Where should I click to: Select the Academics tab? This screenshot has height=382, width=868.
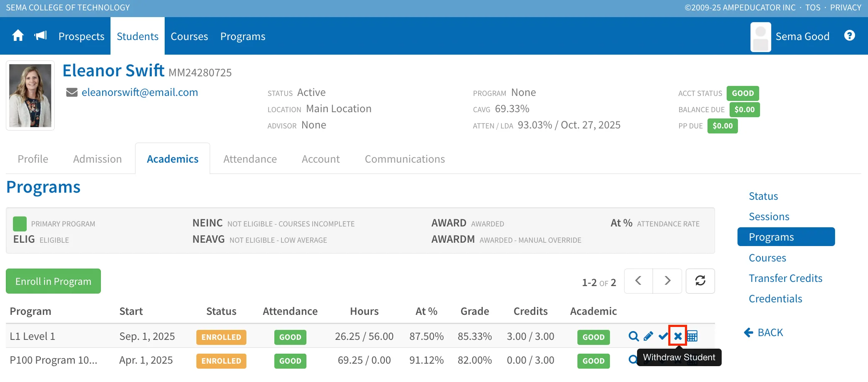pyautogui.click(x=173, y=159)
